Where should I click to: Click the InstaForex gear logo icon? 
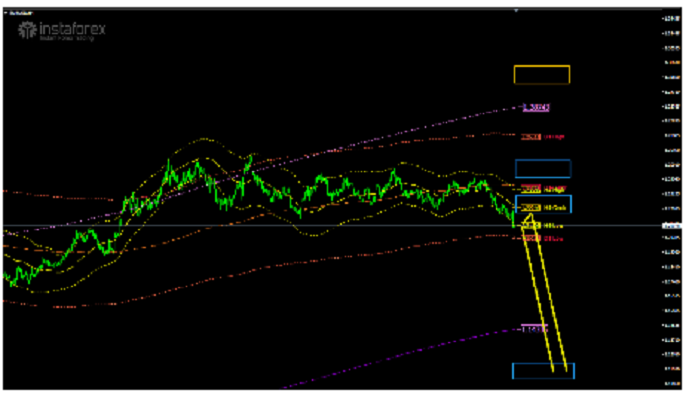tap(25, 29)
